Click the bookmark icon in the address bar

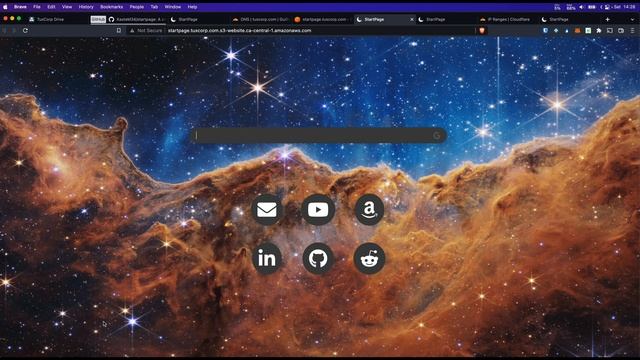(x=119, y=31)
